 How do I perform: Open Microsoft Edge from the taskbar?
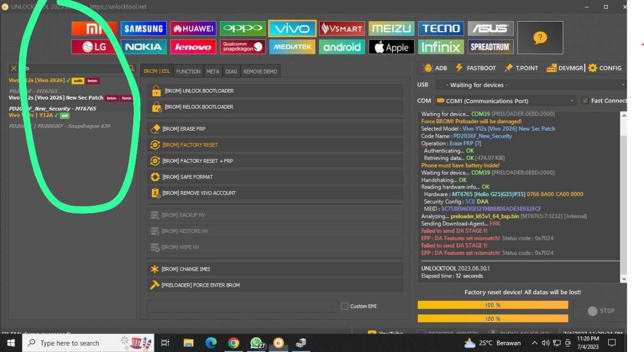click(211, 343)
